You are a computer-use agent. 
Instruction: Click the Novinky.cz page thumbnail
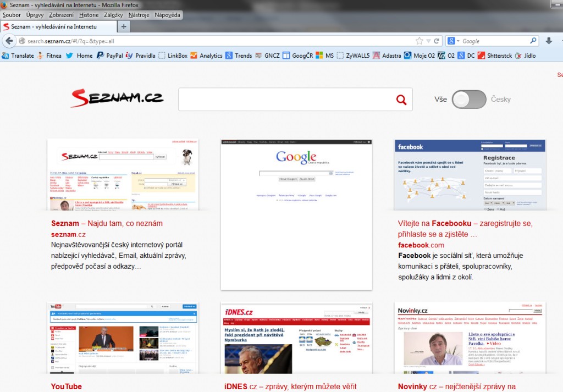(470, 338)
